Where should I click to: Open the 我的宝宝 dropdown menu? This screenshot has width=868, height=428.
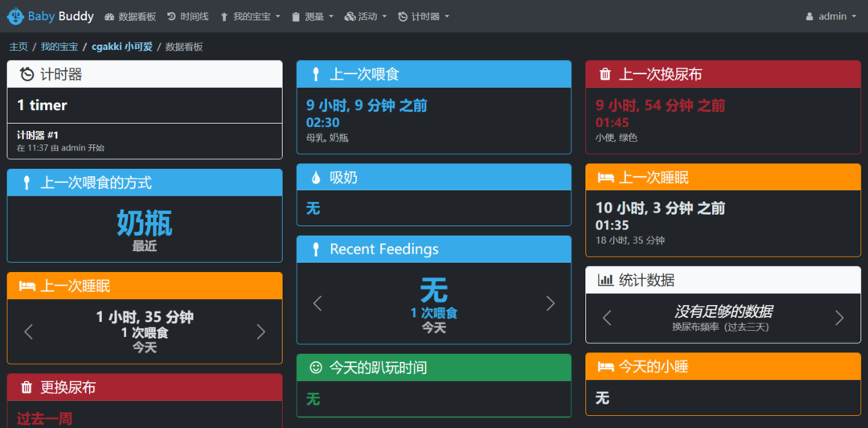coord(250,17)
